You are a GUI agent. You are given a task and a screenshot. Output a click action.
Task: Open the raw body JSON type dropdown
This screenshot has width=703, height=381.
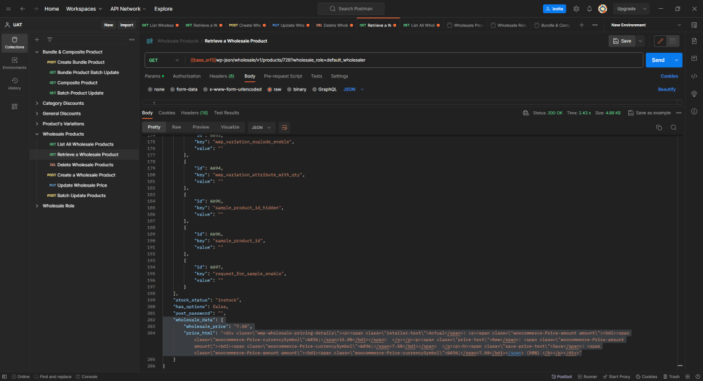click(x=354, y=90)
